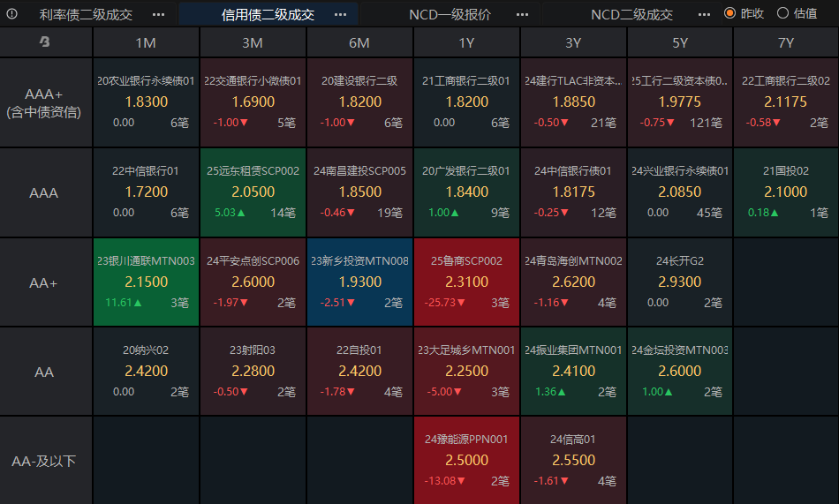839x504 pixels.
Task: Open the 22交通银行小微债01 cell
Action: (253, 102)
